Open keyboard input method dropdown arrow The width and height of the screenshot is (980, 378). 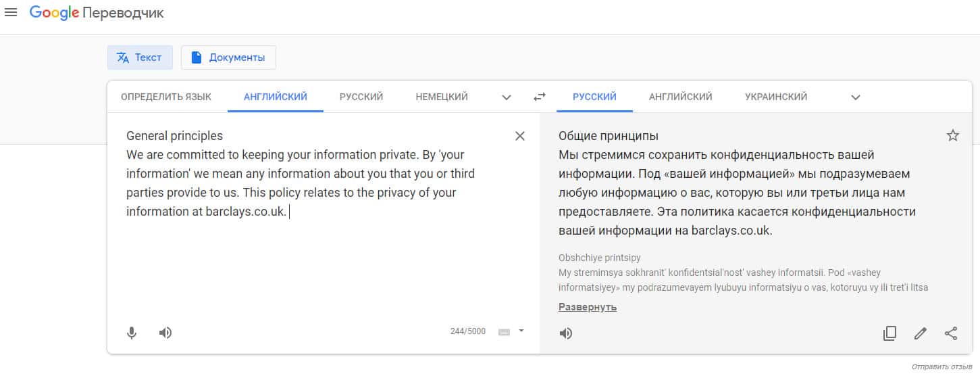coord(521,331)
